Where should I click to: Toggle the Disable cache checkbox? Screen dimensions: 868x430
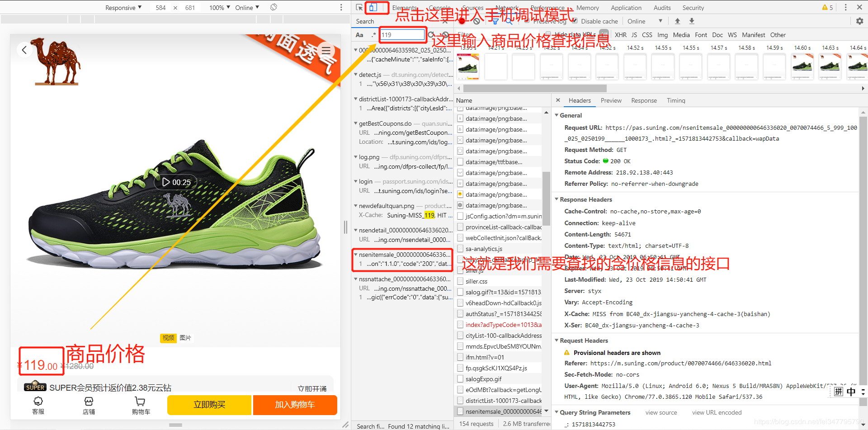point(575,21)
